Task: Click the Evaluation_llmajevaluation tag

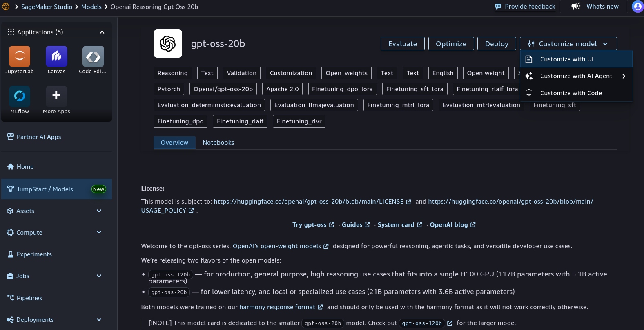Action: [x=314, y=105]
